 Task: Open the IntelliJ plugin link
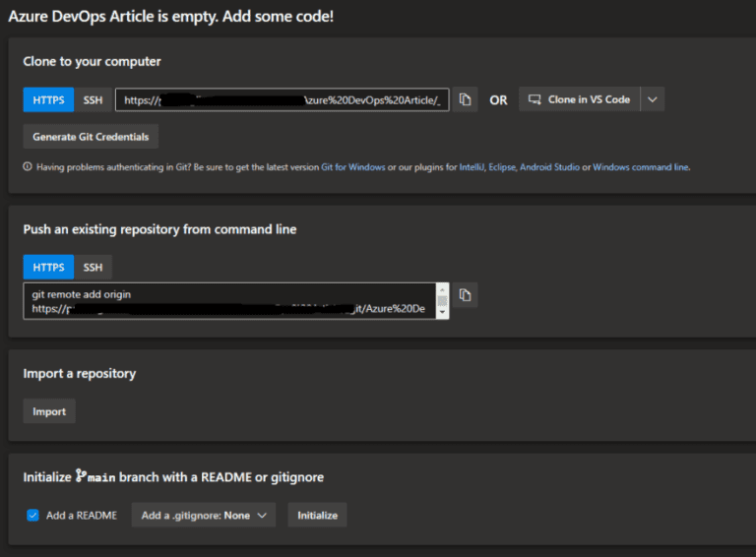tap(471, 167)
